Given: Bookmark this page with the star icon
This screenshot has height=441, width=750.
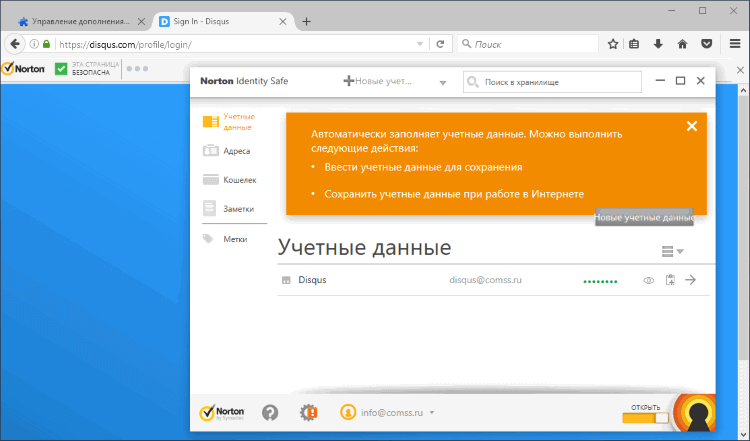Looking at the screenshot, I should pyautogui.click(x=613, y=44).
